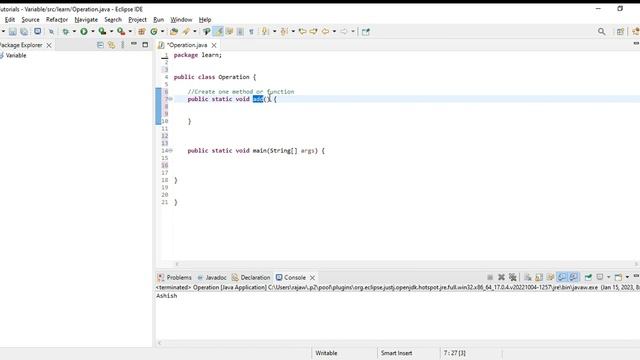Click Remove Launch icon in Console

click(x=501, y=277)
